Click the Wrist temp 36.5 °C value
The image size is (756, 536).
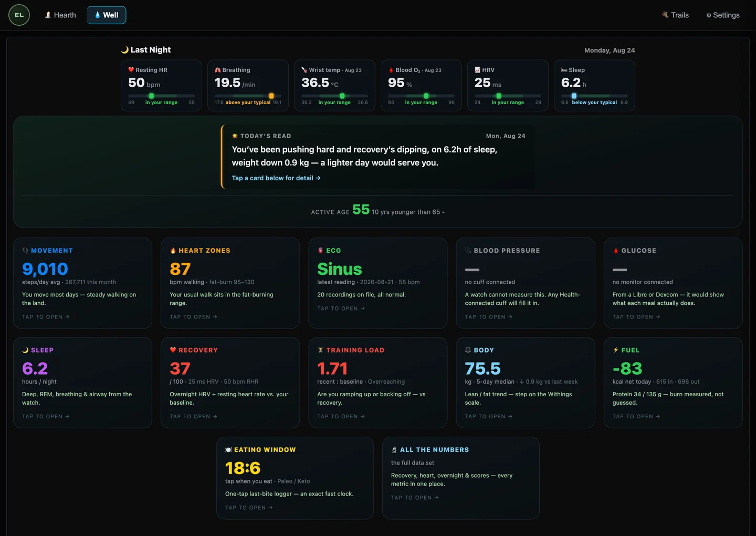320,83
